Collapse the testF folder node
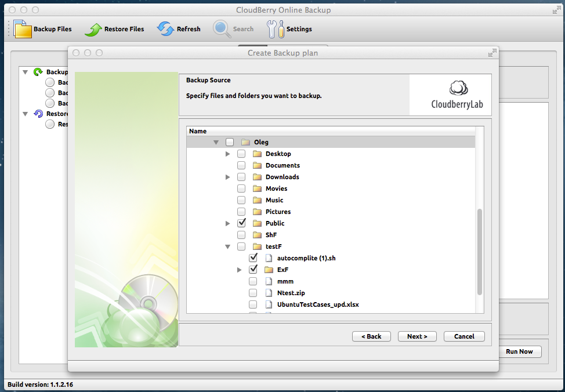 (228, 247)
